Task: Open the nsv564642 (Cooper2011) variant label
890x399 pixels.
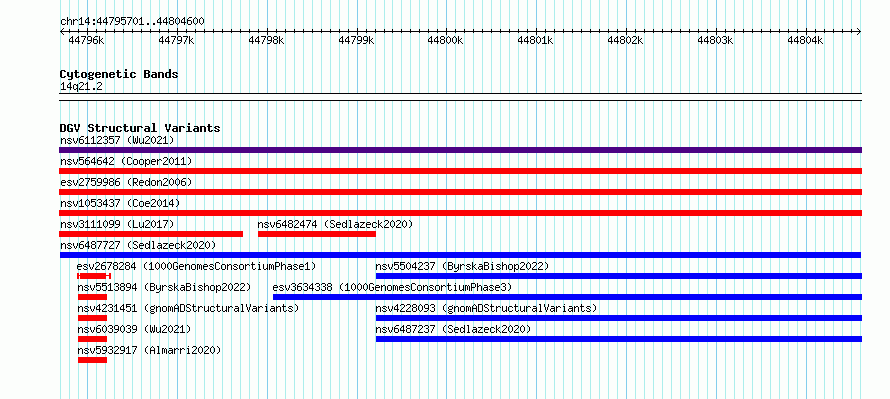Action: coord(126,161)
